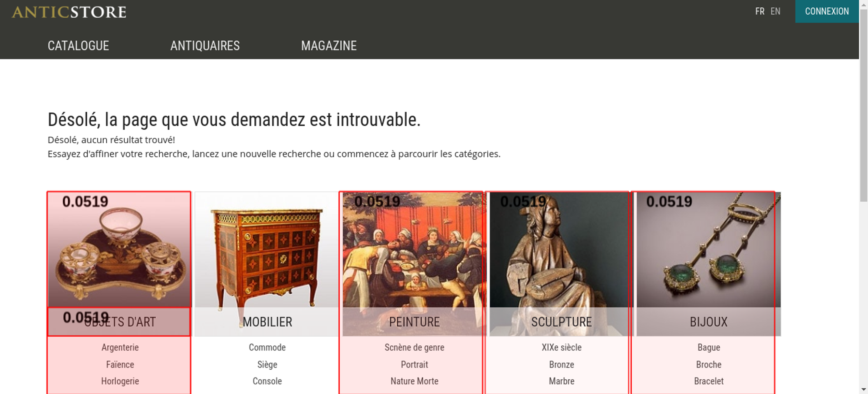Switch language to FR
The image size is (868, 394).
point(759,11)
